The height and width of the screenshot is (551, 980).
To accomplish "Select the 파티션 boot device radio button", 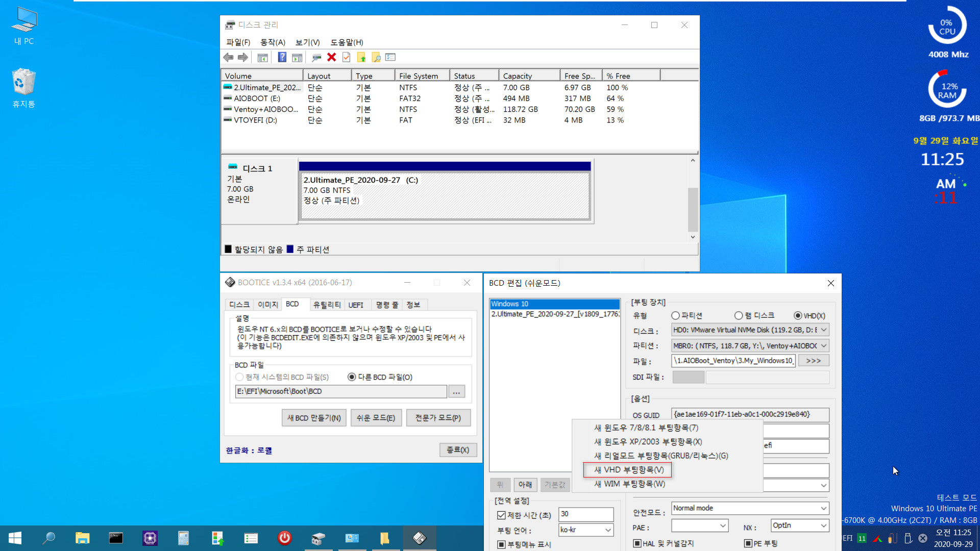I will 675,316.
